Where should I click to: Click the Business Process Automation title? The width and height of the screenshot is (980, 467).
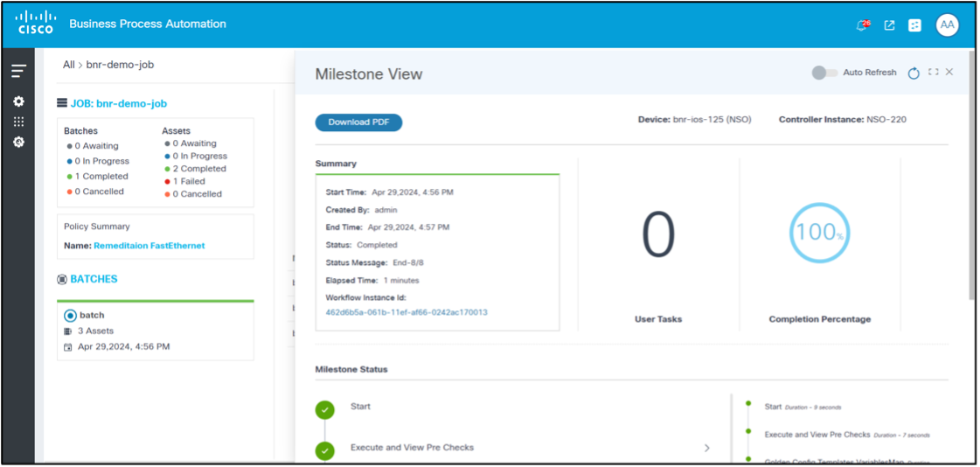pos(148,24)
